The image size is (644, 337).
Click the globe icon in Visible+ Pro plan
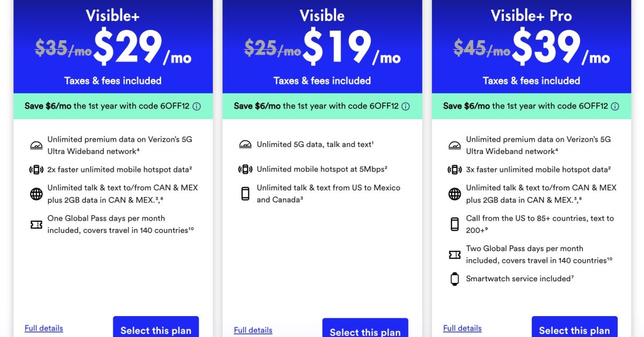tap(455, 194)
